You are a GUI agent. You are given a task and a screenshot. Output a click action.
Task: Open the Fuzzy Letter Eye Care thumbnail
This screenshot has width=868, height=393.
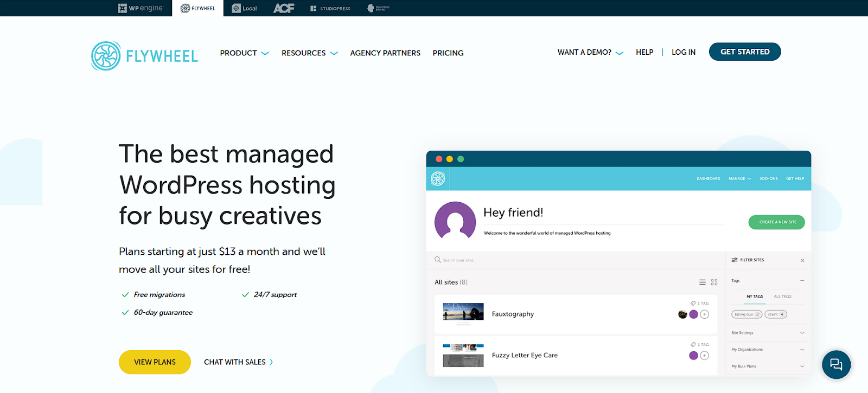coord(463,356)
